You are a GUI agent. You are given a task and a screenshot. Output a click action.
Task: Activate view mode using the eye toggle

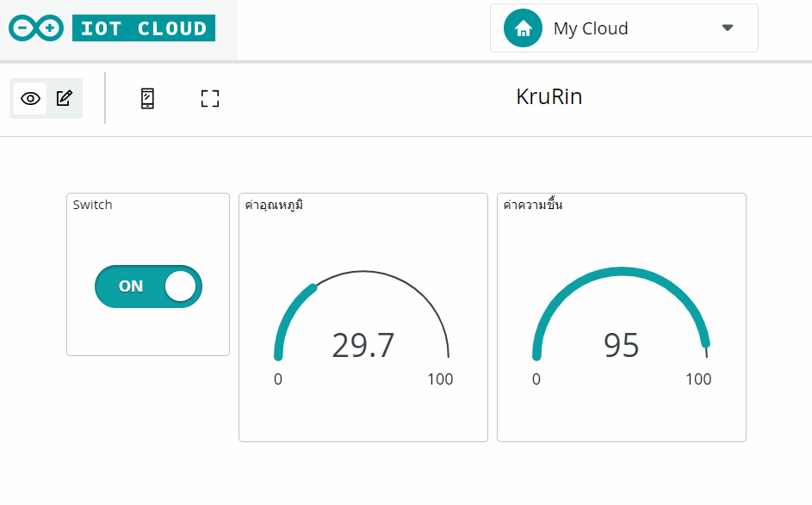29,98
